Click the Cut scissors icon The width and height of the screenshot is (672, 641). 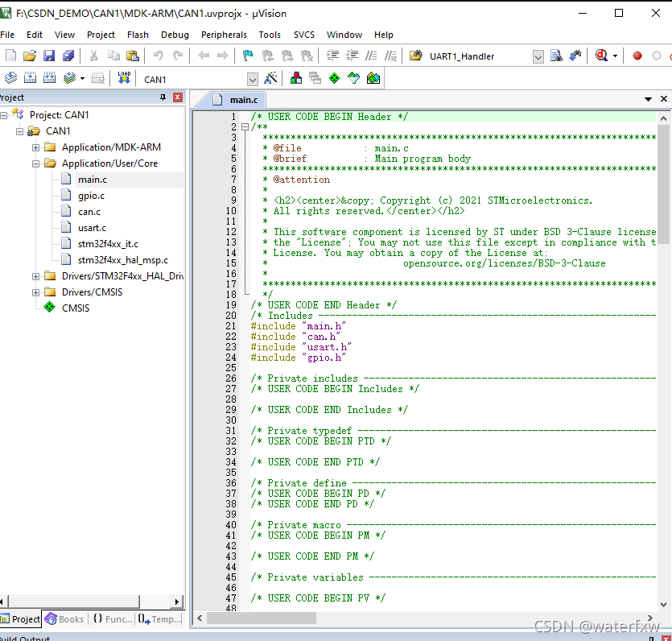tap(94, 56)
